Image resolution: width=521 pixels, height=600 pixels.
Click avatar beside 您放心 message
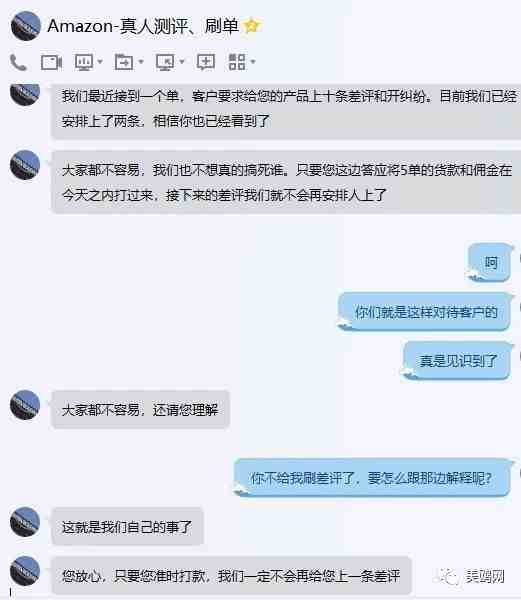[25, 571]
